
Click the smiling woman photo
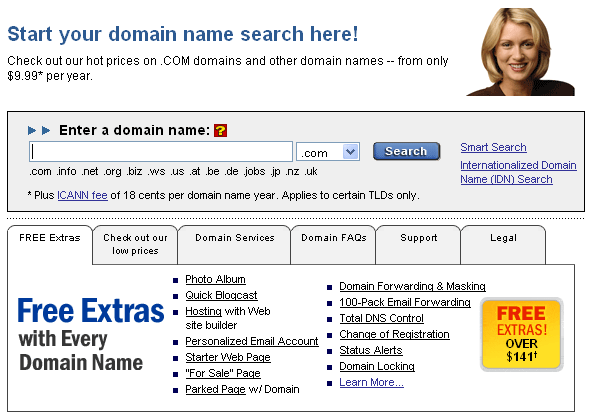pyautogui.click(x=521, y=52)
